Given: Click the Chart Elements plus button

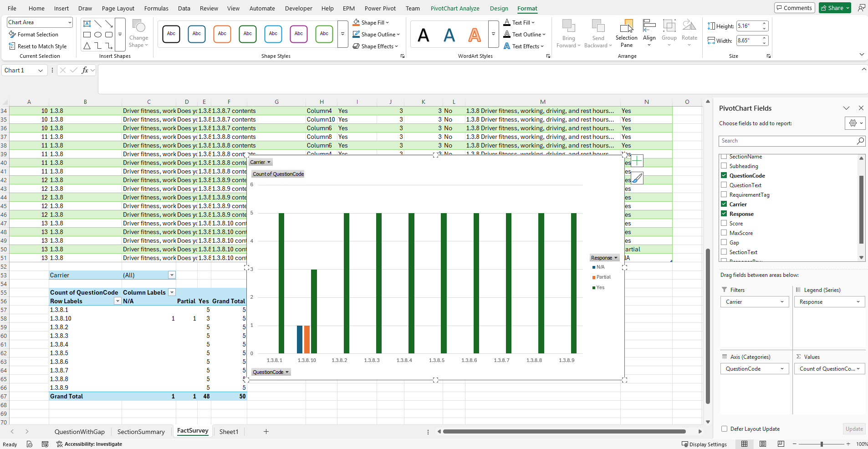Looking at the screenshot, I should tap(637, 161).
